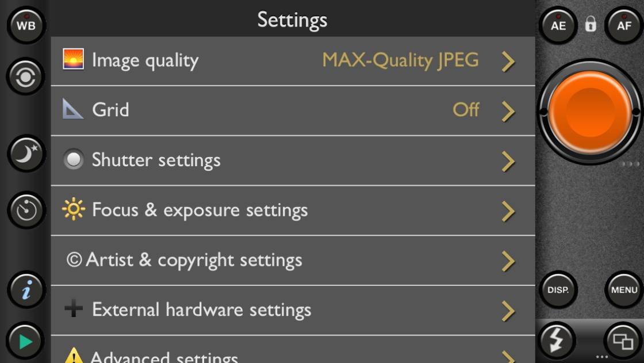Open the self-timer button

pyautogui.click(x=26, y=210)
